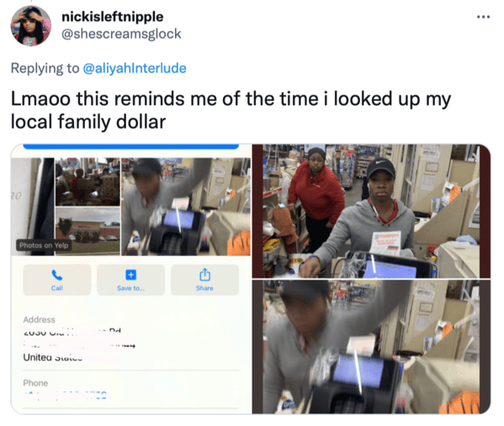Tap the blurred phone number link
504x426 pixels.
66,395
